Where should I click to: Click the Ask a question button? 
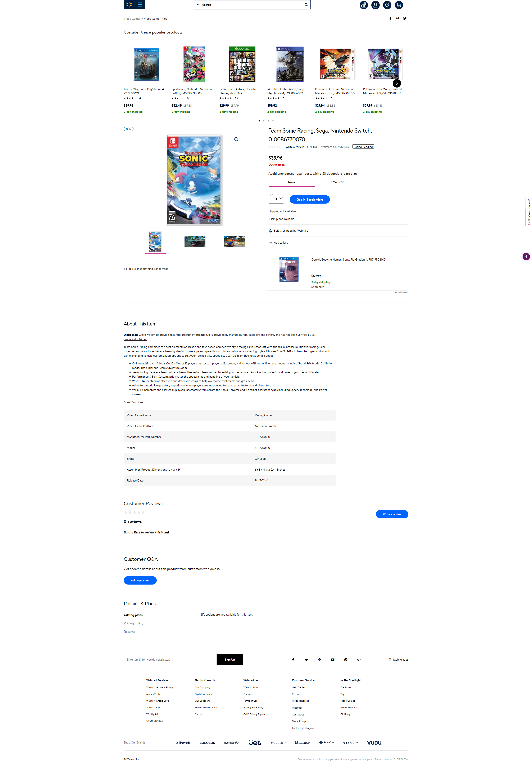pyautogui.click(x=140, y=581)
